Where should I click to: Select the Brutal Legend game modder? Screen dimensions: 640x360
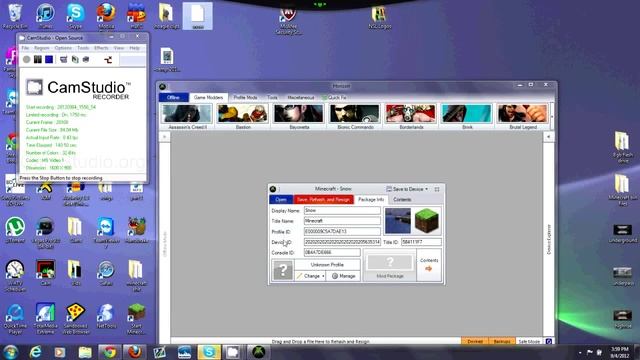(x=523, y=116)
